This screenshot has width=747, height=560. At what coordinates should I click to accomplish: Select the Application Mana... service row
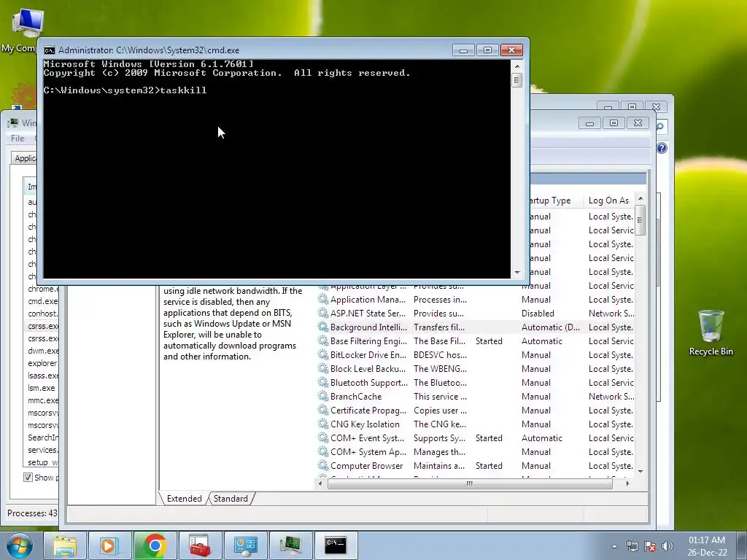pyautogui.click(x=476, y=300)
